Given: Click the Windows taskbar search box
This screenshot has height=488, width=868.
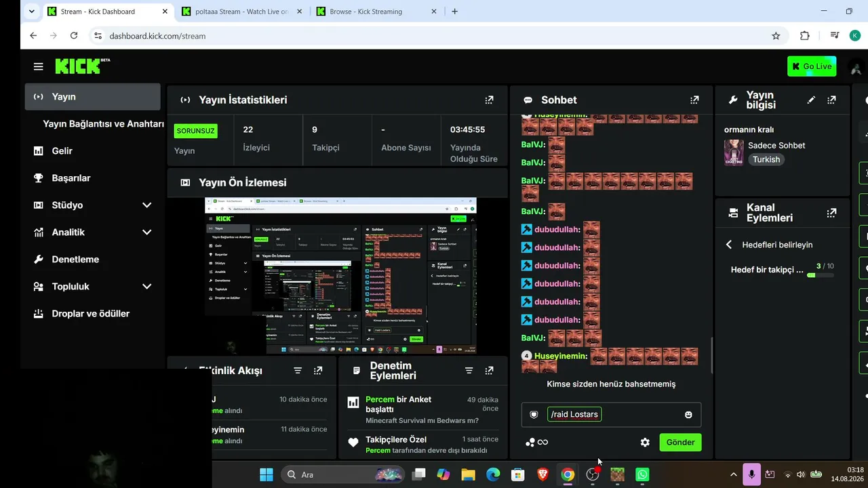Looking at the screenshot, I should pos(344,474).
